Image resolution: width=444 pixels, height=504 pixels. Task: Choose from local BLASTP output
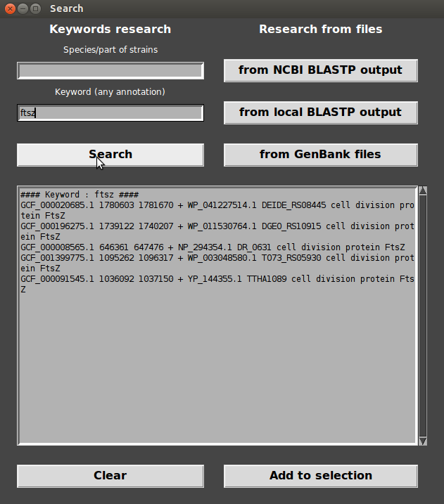[320, 112]
